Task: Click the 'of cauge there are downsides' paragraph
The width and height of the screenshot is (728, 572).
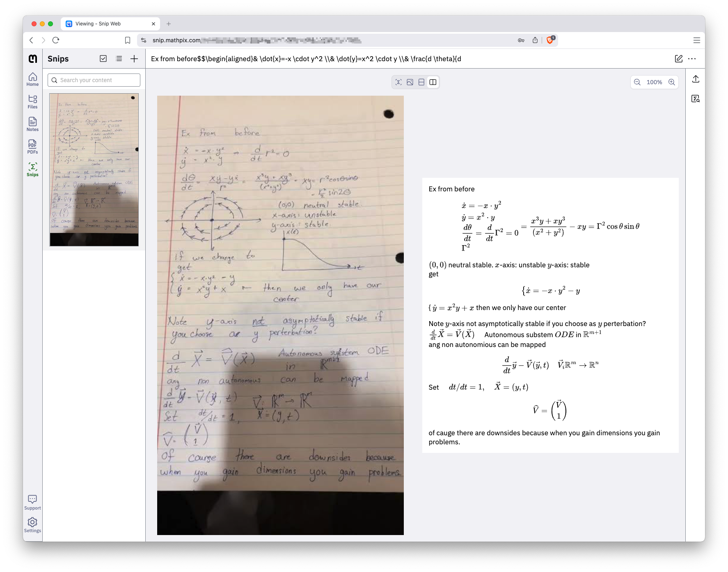Action: click(544, 437)
